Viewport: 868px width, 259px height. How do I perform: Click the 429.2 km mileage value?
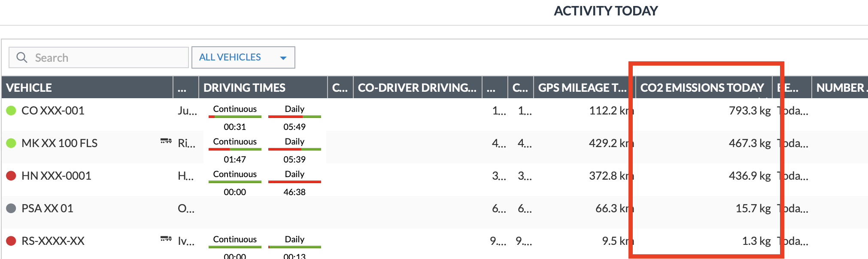[x=611, y=143]
